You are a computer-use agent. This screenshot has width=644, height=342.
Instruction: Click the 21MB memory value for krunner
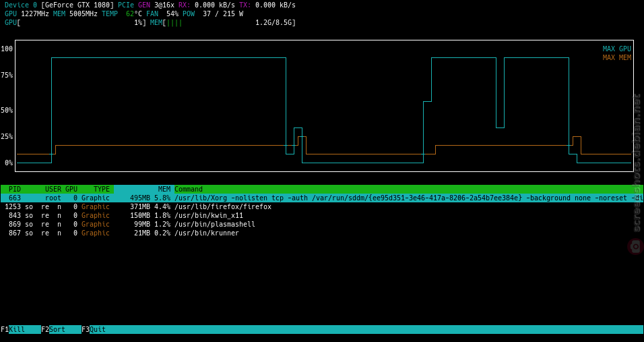[x=142, y=233]
